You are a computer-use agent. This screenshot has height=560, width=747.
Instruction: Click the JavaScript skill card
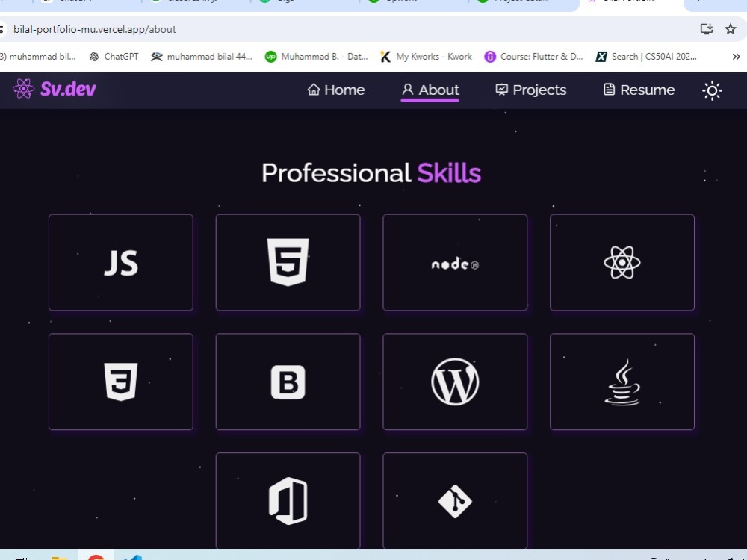tap(121, 262)
